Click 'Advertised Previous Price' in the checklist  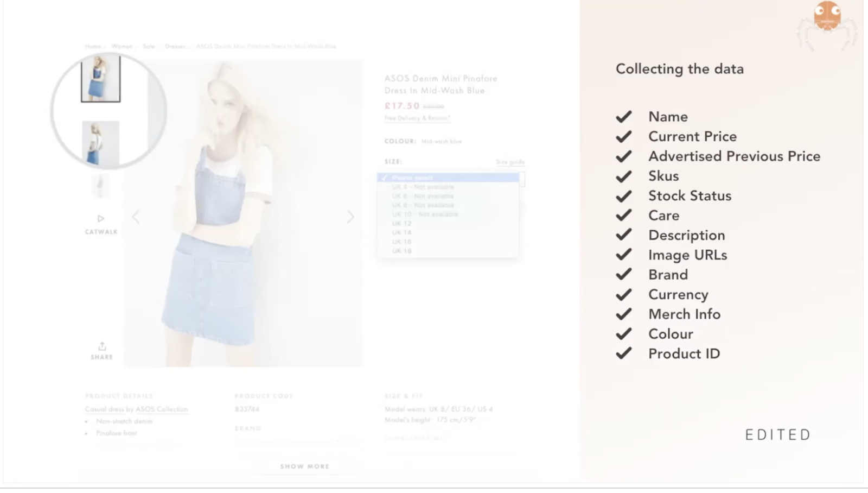pyautogui.click(x=735, y=156)
